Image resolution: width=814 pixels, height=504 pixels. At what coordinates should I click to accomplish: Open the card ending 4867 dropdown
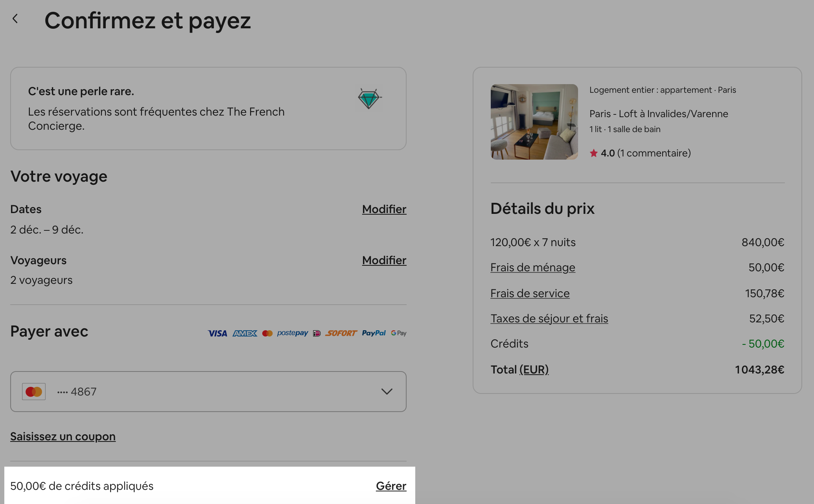208,392
